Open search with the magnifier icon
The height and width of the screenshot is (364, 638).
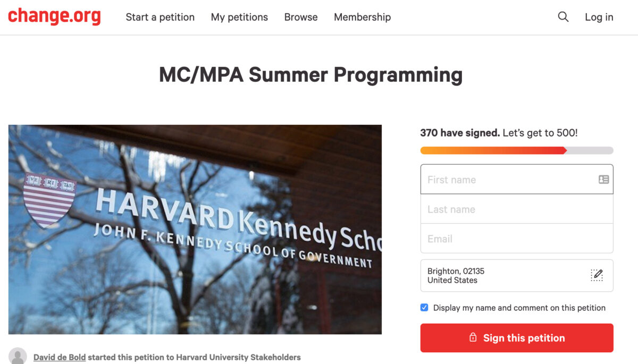(563, 17)
